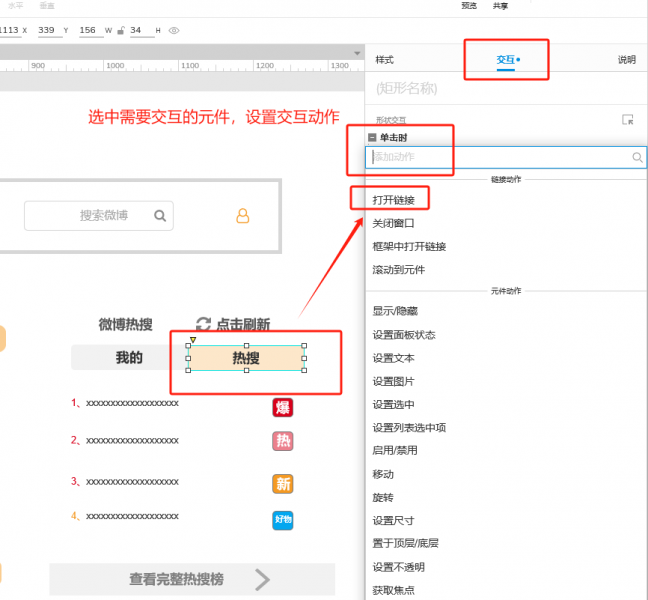Click the yellow interaction marker on 热搜

[193, 340]
